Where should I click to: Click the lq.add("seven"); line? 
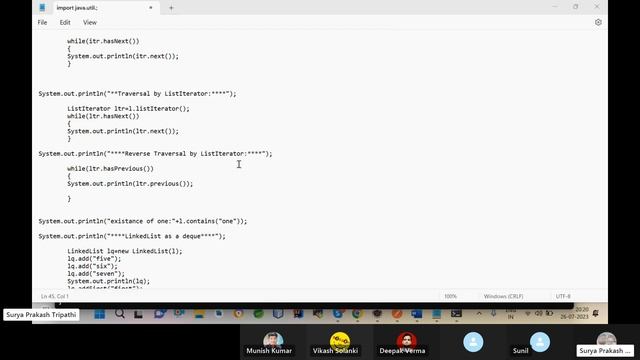(96, 274)
